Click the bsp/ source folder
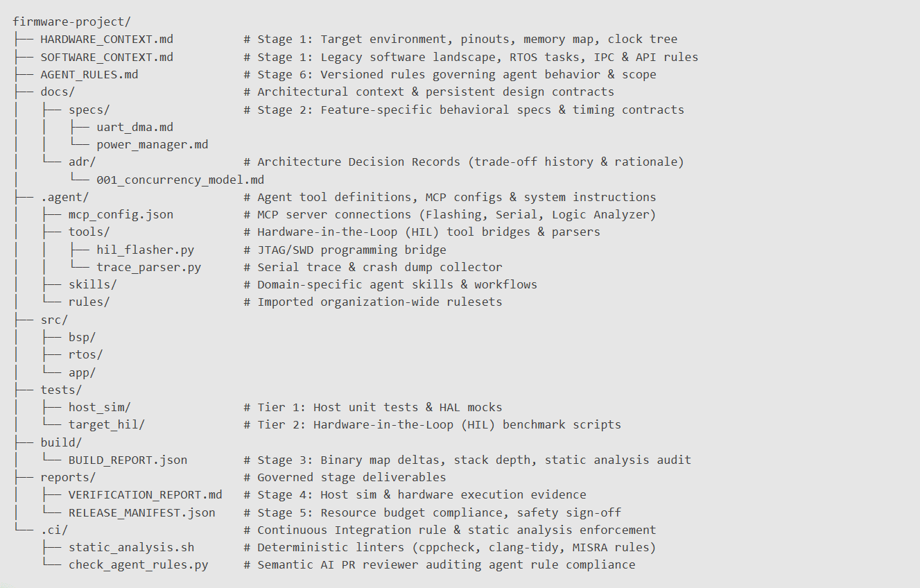Screen dimensions: 920x588 click(82, 337)
